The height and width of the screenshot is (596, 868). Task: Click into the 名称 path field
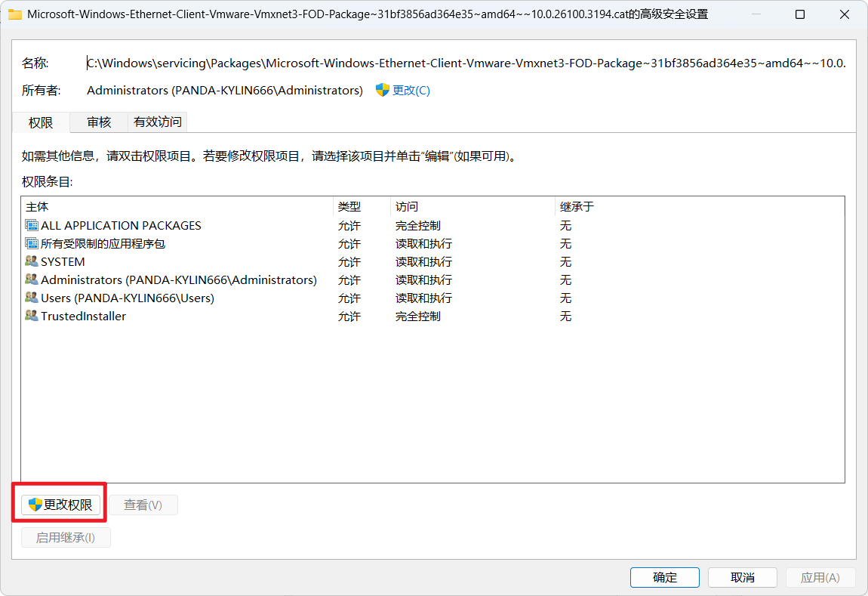point(466,63)
